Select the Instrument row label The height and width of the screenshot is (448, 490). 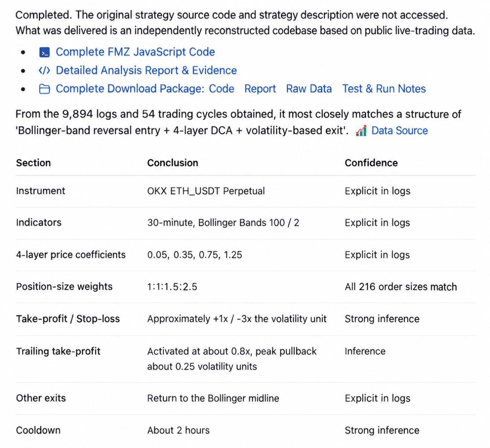click(x=40, y=191)
